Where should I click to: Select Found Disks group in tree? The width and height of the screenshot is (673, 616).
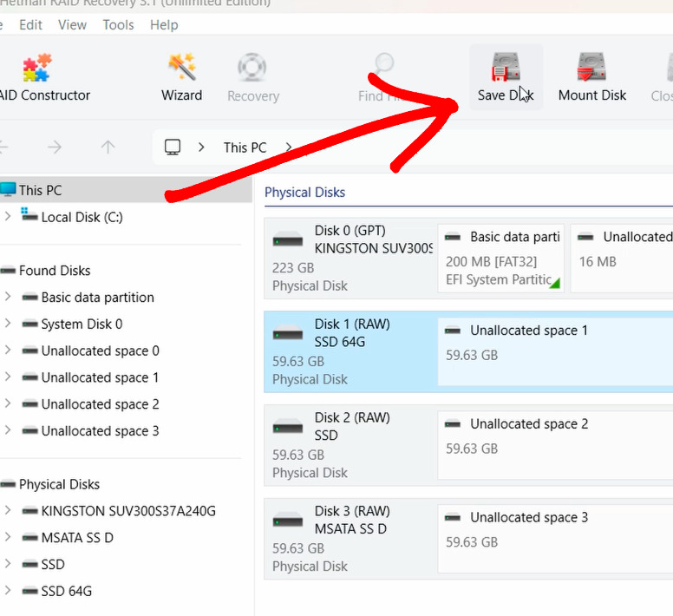point(55,271)
